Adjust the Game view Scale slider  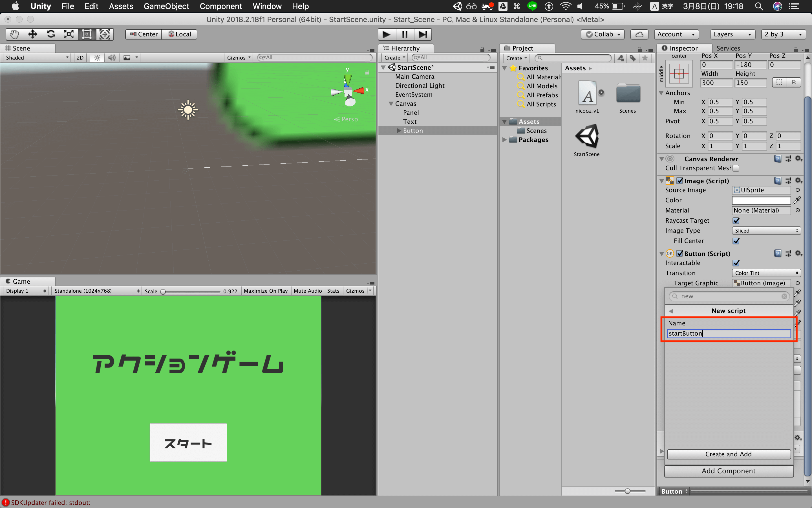(x=191, y=291)
